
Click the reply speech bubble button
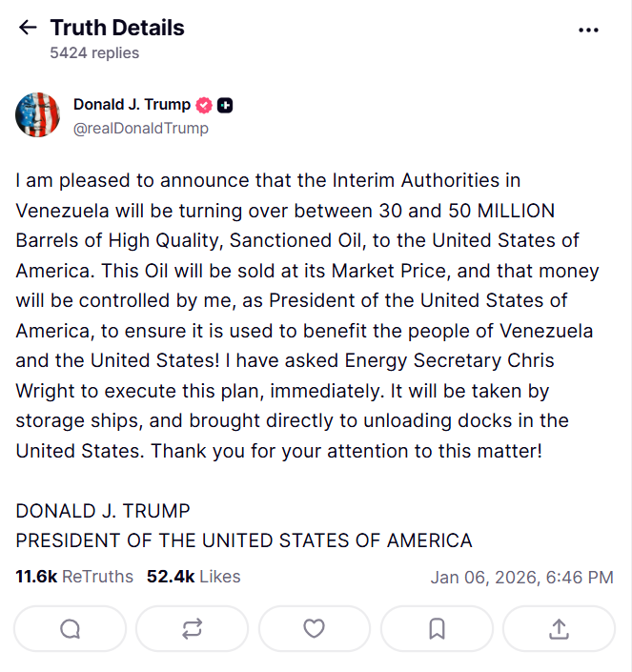pyautogui.click(x=70, y=628)
